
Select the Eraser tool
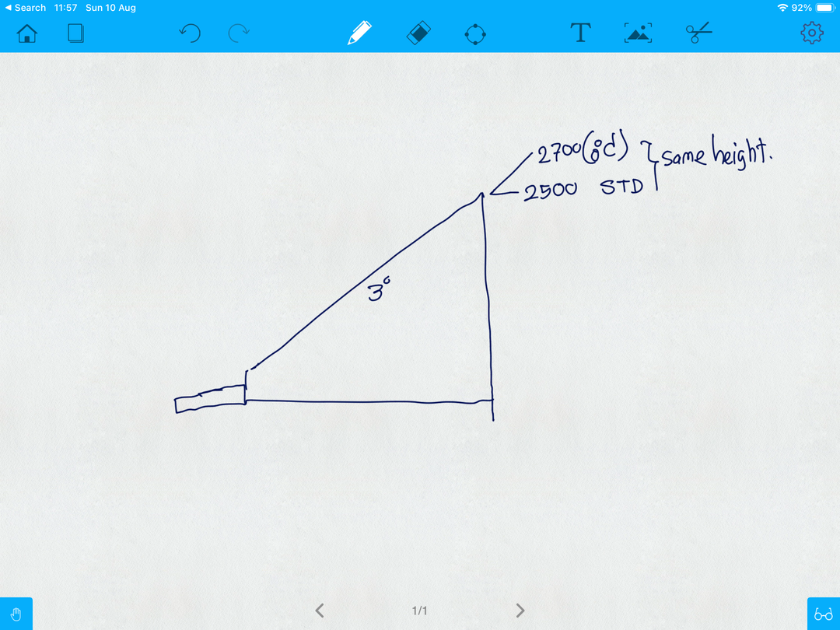418,33
